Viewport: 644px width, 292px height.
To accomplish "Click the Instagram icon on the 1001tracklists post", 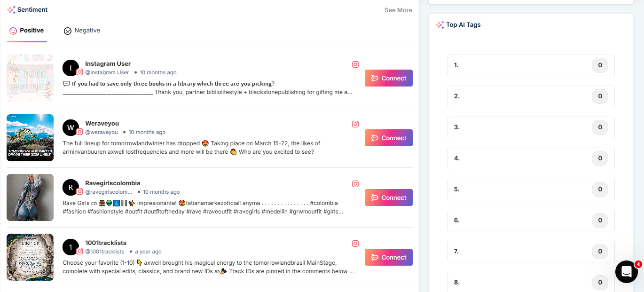I will (355, 244).
